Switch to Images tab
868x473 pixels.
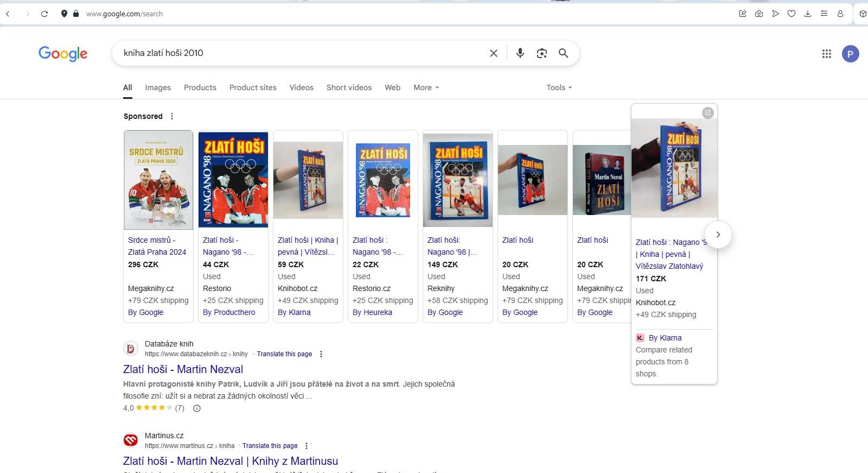coord(158,87)
